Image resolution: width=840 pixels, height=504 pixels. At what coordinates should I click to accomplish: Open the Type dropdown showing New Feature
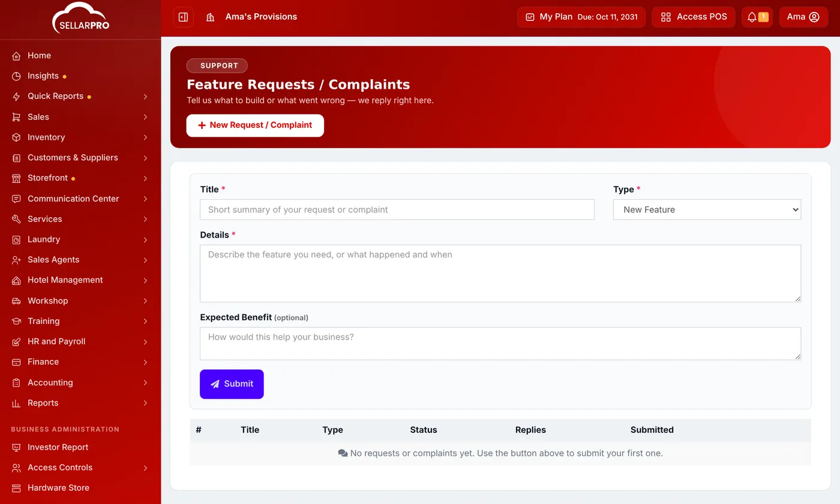(707, 209)
